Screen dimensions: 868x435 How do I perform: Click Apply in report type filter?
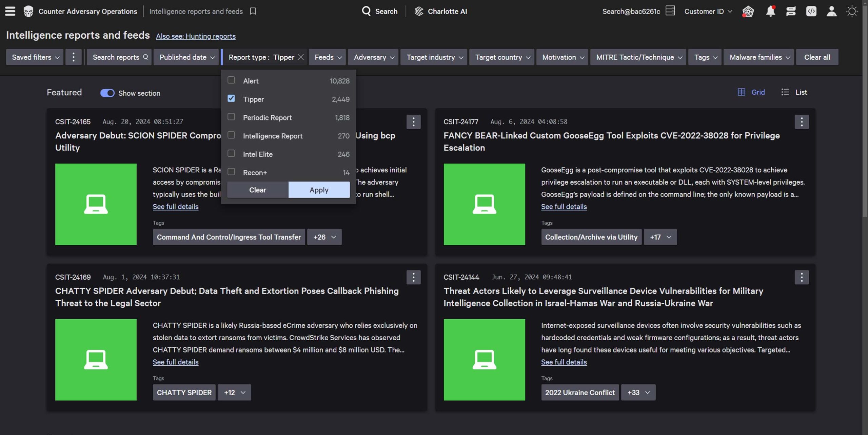click(x=319, y=190)
